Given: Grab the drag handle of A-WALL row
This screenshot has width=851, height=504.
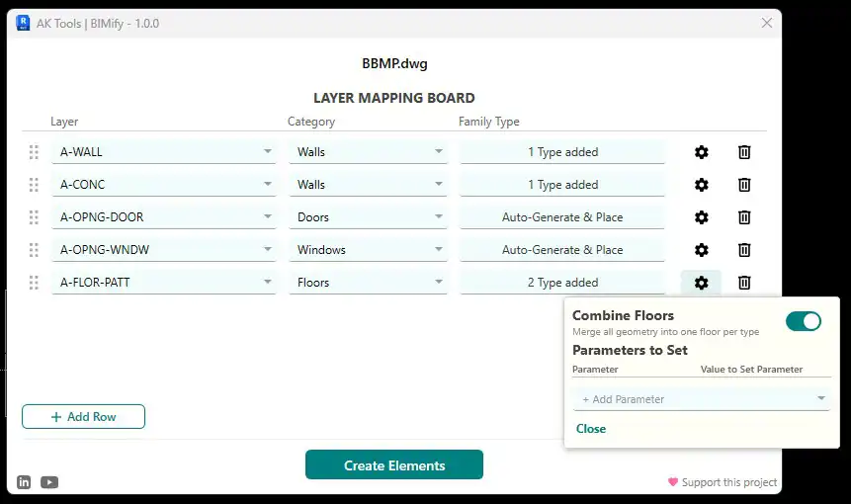Looking at the screenshot, I should click(x=34, y=152).
